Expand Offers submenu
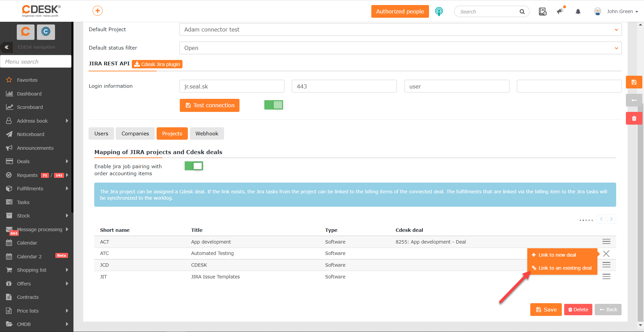Screen dimensions: 644x332 tap(67, 284)
